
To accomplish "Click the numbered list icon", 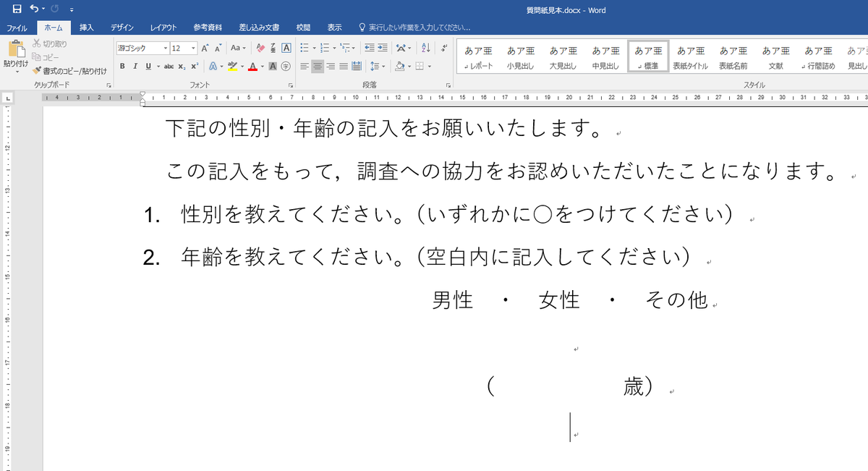I will [324, 48].
